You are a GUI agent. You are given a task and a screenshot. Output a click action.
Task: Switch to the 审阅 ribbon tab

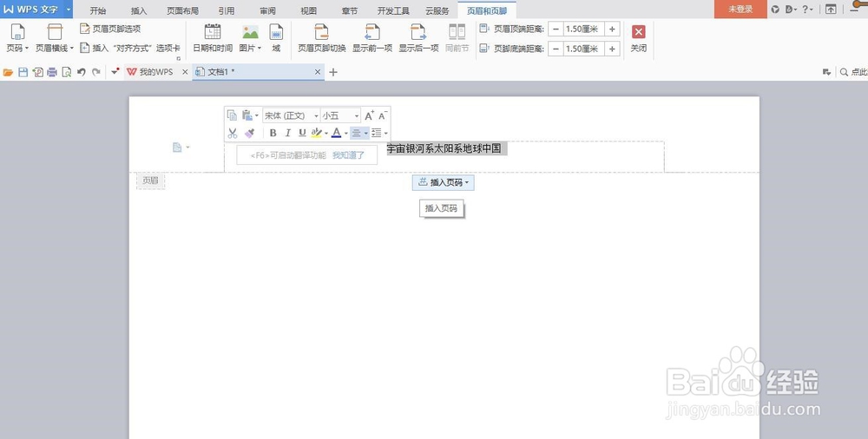(268, 10)
